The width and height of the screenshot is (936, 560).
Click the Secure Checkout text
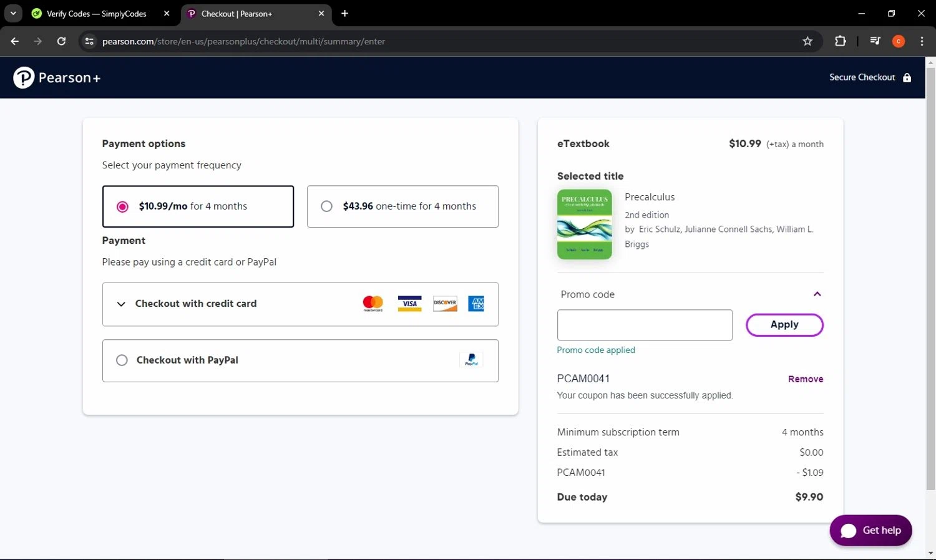click(x=862, y=77)
